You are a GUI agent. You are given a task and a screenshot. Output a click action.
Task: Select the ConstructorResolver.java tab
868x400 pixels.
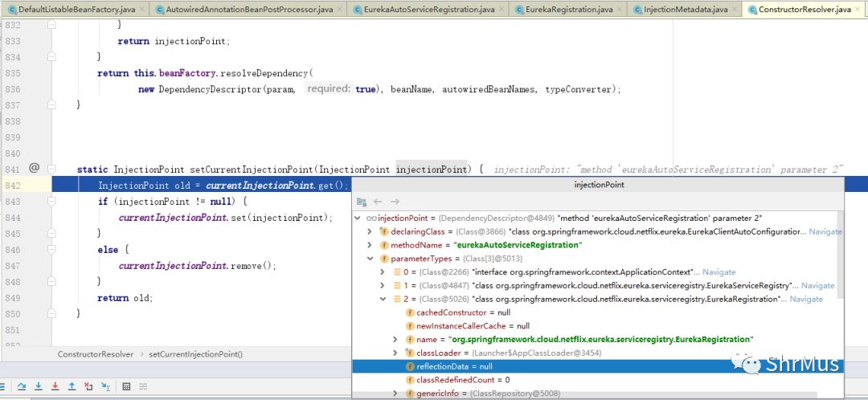[805, 10]
